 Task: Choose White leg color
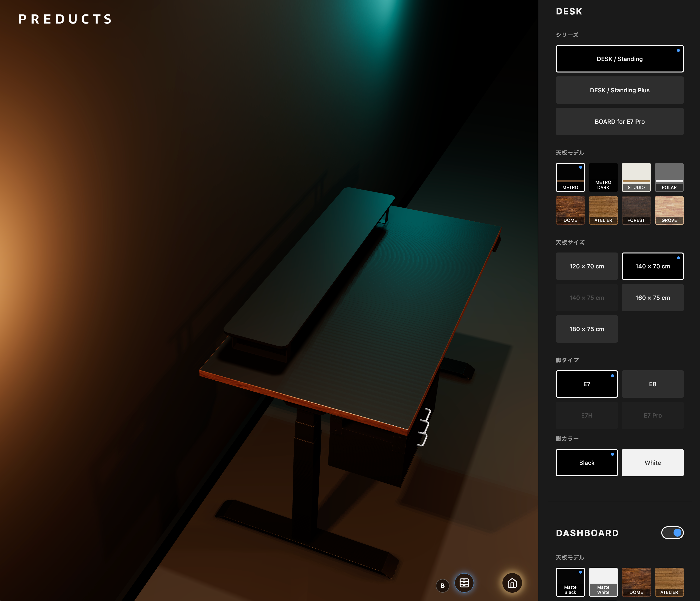tap(652, 463)
